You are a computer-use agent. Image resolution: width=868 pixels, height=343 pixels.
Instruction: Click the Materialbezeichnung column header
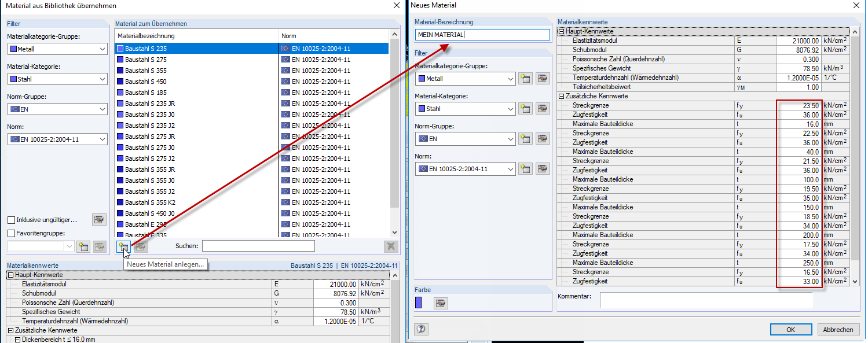[197, 36]
